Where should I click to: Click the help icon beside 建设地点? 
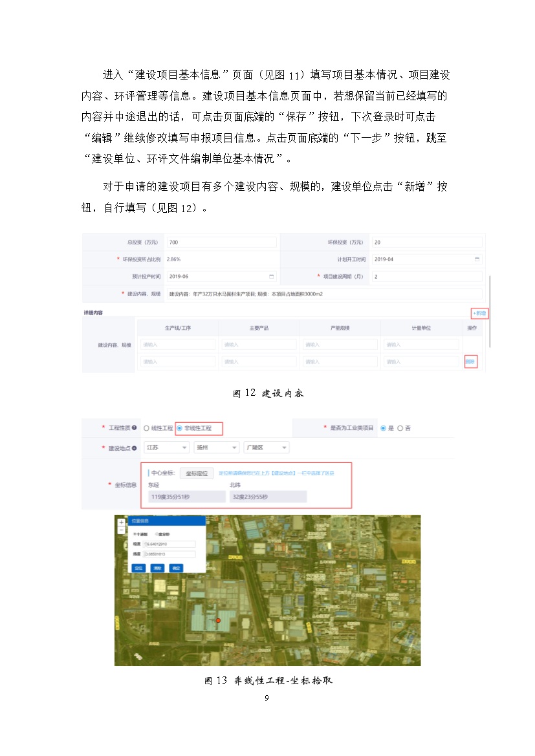click(135, 448)
